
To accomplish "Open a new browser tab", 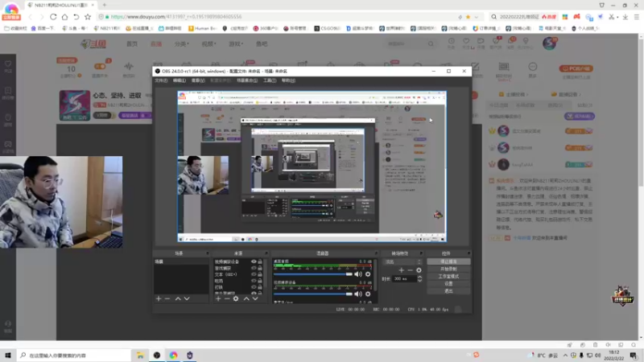I will click(x=105, y=5).
